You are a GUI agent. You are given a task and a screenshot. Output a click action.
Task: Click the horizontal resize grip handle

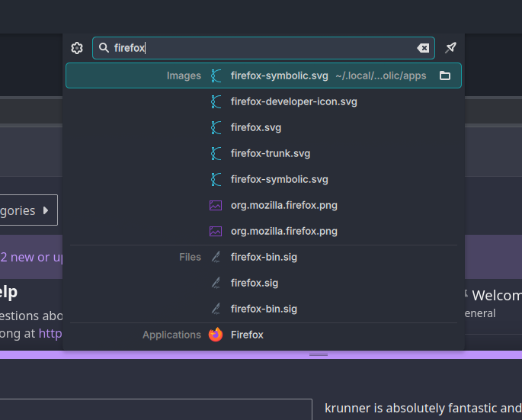(319, 354)
